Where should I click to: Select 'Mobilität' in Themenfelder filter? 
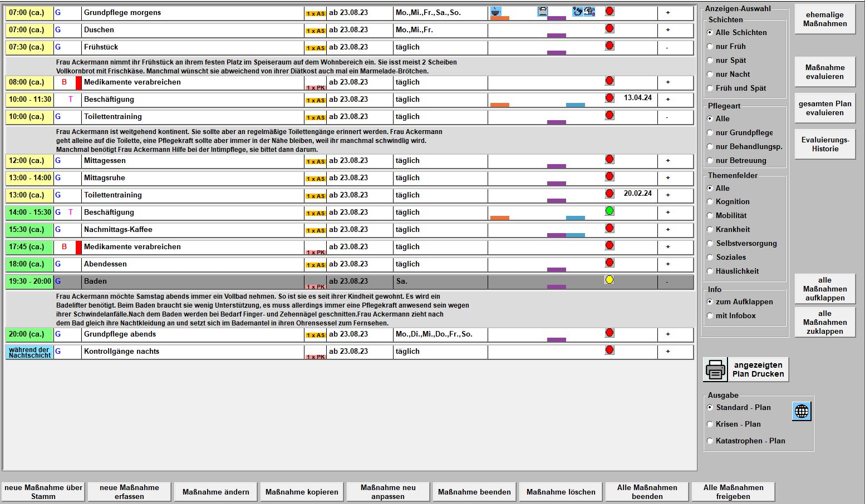pyautogui.click(x=710, y=216)
